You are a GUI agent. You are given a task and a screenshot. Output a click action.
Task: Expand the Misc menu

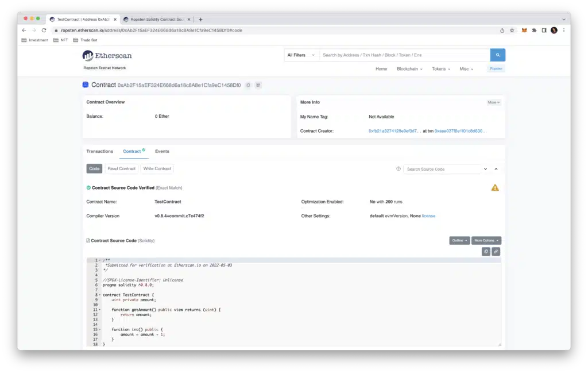tap(466, 69)
